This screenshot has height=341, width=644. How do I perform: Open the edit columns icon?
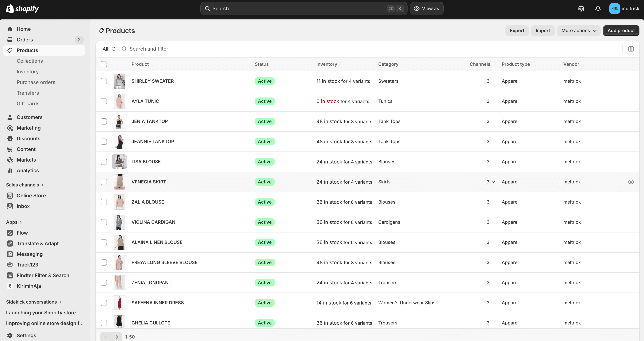631,49
